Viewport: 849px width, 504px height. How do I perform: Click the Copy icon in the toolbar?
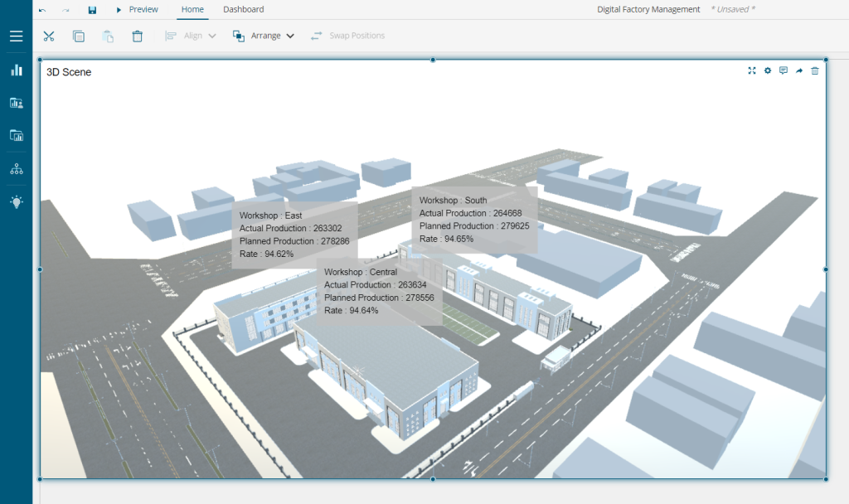pyautogui.click(x=79, y=36)
